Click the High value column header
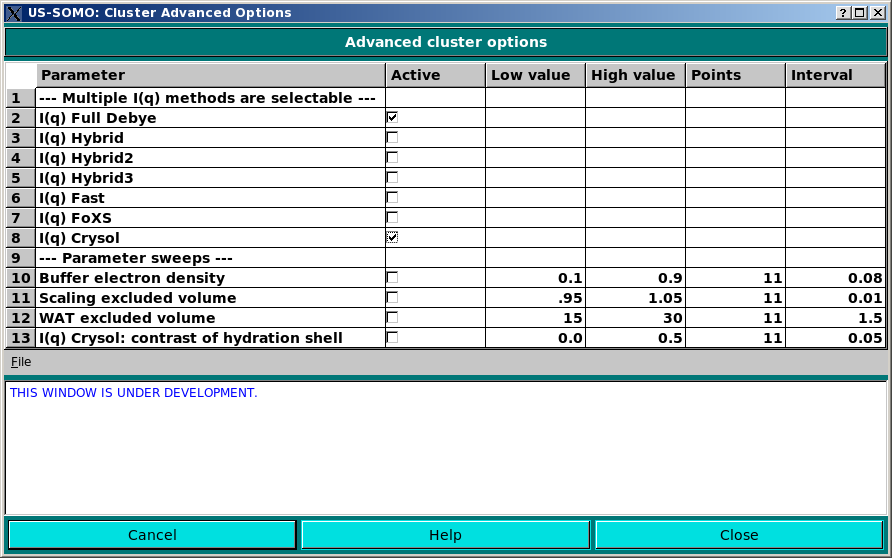The height and width of the screenshot is (558, 892). point(636,75)
